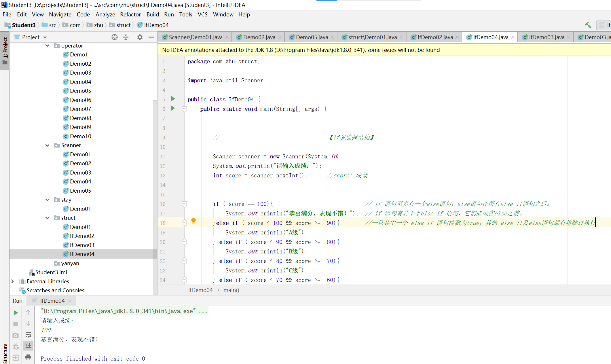Click the Build project hammer icon
Viewport: 611px width, 364px height.
point(588,25)
